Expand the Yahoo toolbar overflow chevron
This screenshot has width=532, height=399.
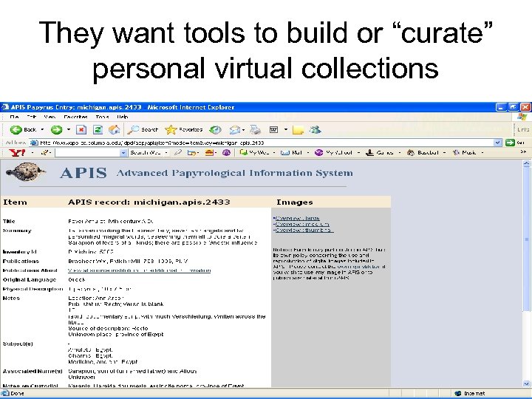[523, 152]
